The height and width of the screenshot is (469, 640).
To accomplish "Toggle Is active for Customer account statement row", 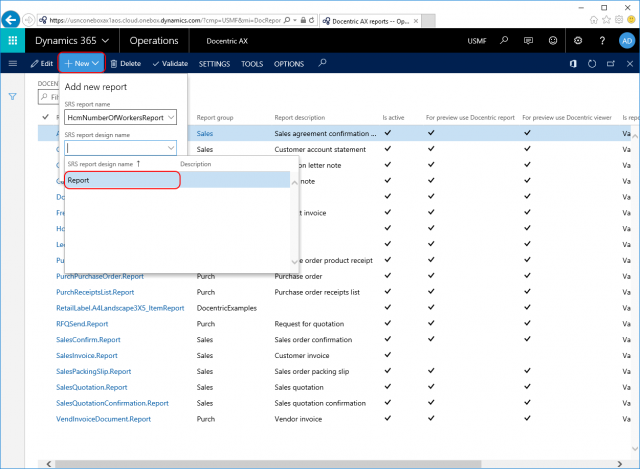I will pos(388,149).
